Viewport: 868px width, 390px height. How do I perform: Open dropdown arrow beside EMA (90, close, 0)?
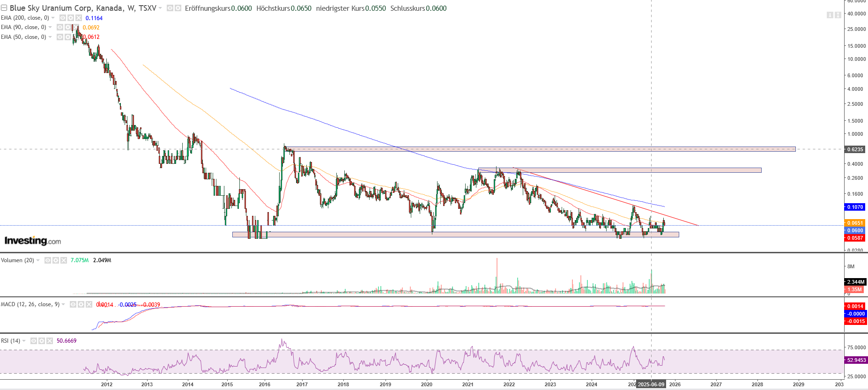point(50,27)
